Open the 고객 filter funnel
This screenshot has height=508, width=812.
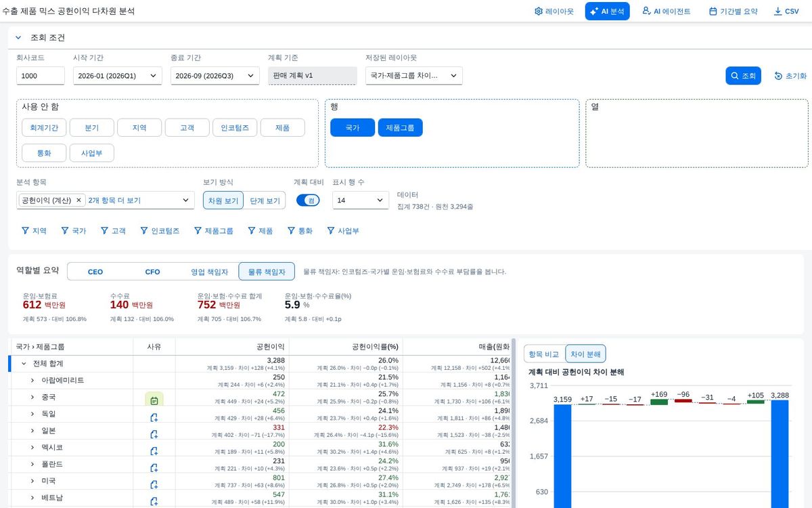coord(113,231)
